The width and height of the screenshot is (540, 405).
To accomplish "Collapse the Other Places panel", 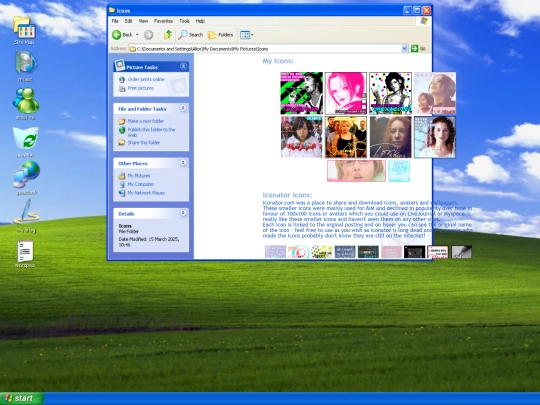I will 183,163.
